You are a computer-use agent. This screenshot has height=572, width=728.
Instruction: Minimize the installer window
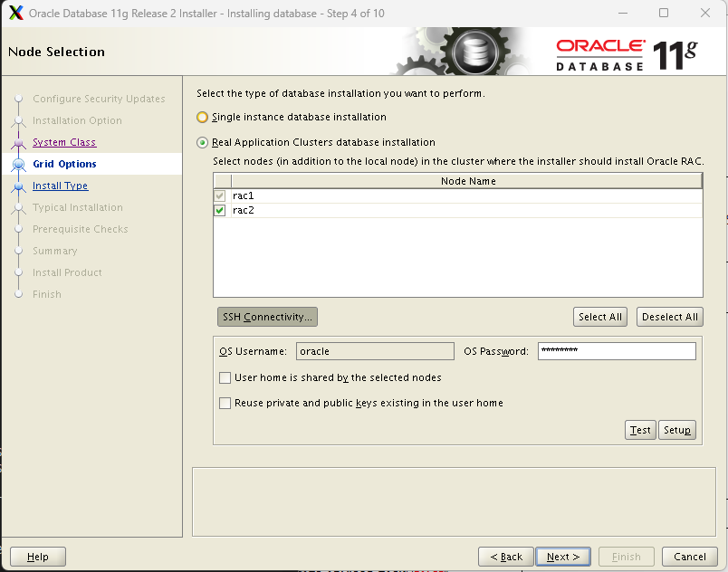pos(623,13)
